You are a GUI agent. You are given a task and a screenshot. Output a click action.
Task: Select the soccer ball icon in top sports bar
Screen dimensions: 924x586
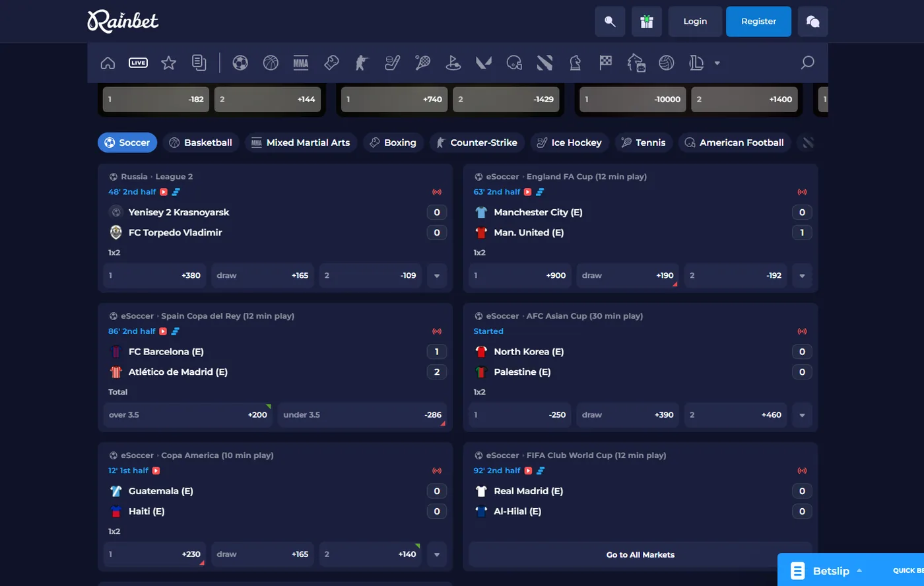coord(240,63)
